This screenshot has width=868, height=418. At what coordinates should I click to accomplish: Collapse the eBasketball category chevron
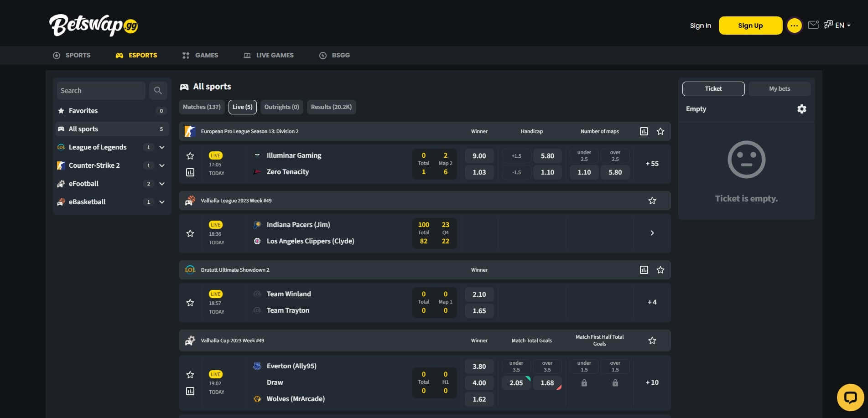[x=162, y=201]
